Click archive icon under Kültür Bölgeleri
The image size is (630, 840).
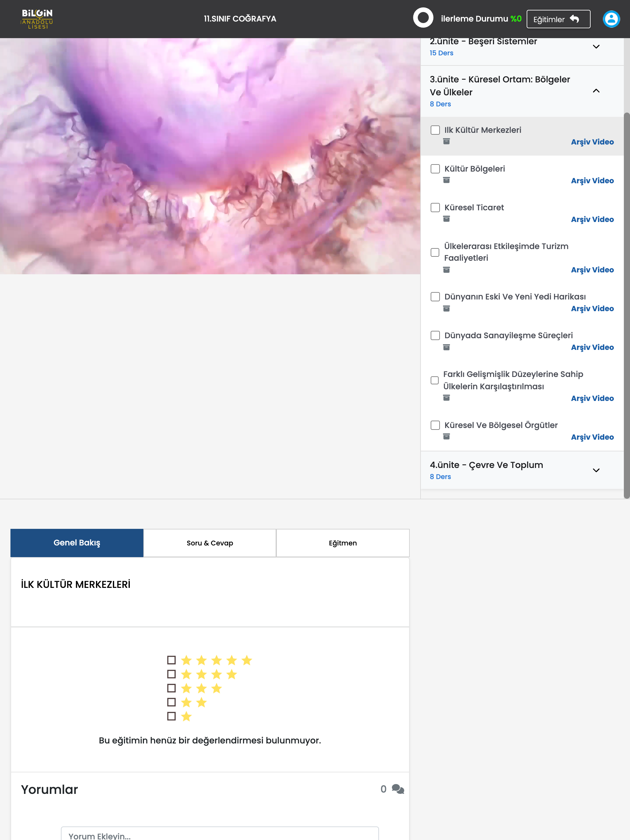[446, 180]
